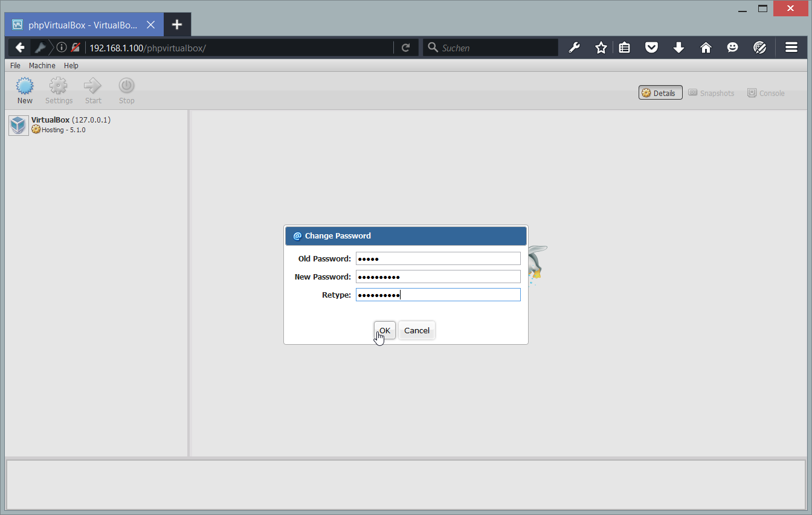Click the URL address bar
This screenshot has width=812, height=515.
(239, 48)
